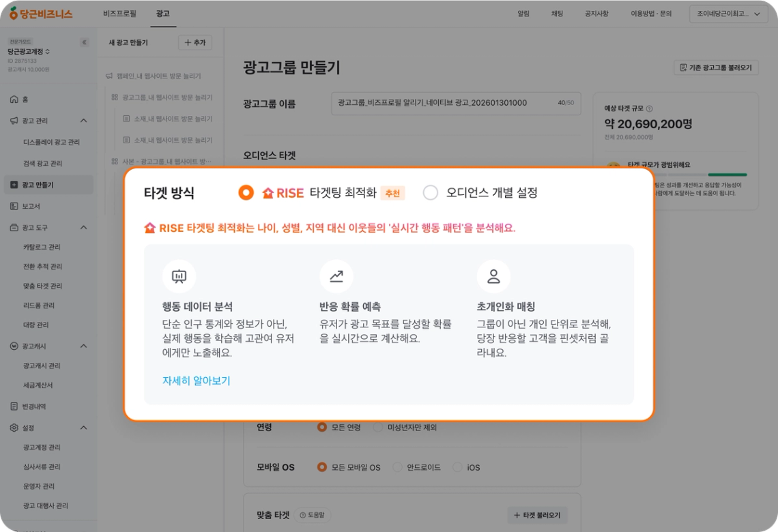Click the plus icon beside 광고 만들기
The image size is (778, 532).
pyautogui.click(x=14, y=184)
